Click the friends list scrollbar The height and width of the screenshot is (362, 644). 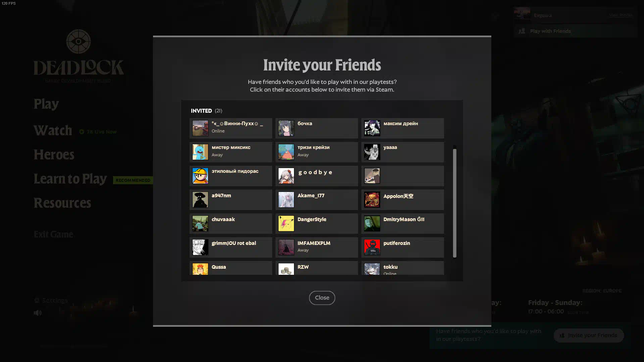tap(454, 203)
